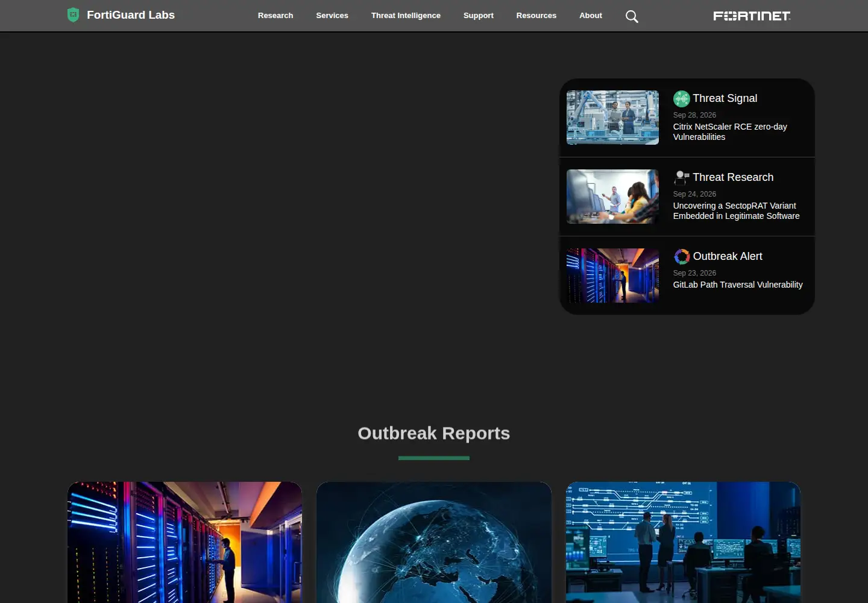Open the Threat Signal robotics lab thumbnail

(x=612, y=118)
